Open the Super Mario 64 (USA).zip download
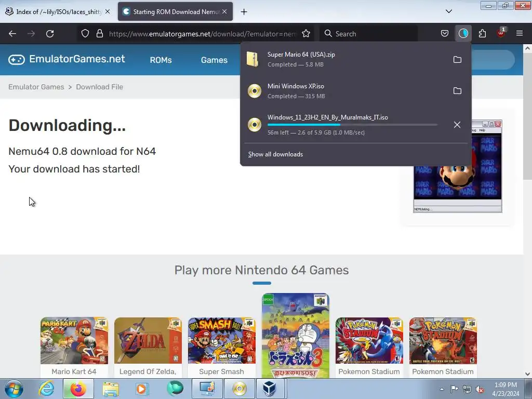The width and height of the screenshot is (532, 399). click(346, 59)
